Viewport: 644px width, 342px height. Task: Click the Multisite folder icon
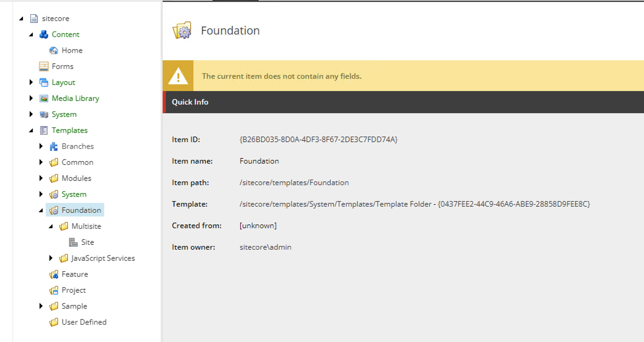63,226
